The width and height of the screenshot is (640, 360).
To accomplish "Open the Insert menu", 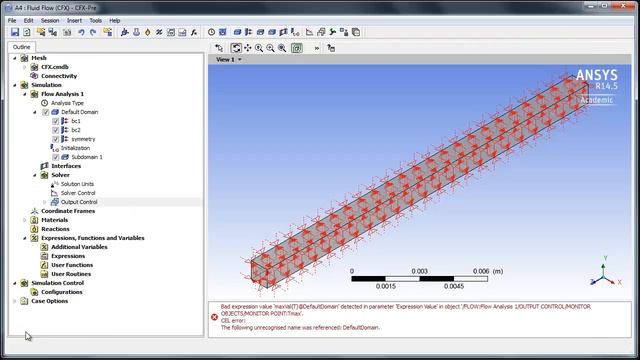I will click(74, 20).
